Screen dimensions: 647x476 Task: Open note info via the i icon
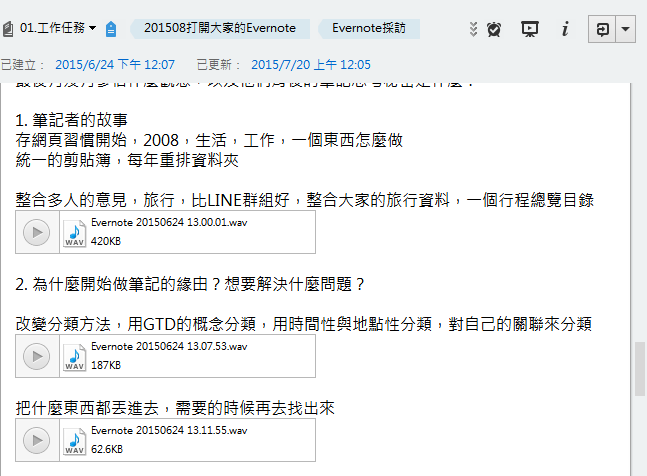(x=565, y=28)
